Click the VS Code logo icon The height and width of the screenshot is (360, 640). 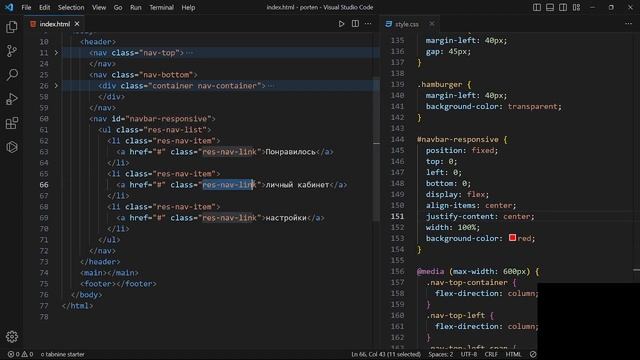pyautogui.click(x=9, y=7)
